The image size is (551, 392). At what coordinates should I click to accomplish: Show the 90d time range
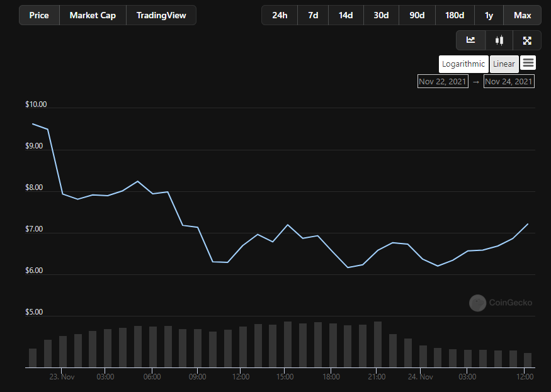click(x=417, y=15)
